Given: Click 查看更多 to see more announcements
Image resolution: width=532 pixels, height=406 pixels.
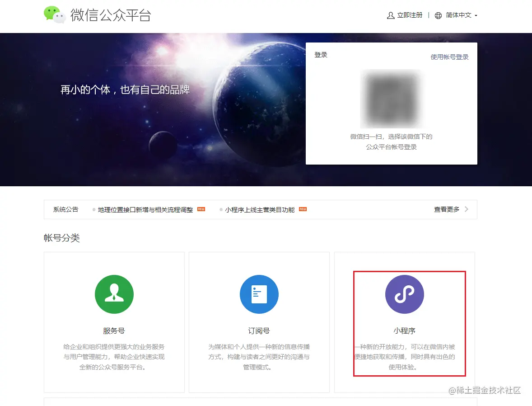Looking at the screenshot, I should (x=447, y=209).
